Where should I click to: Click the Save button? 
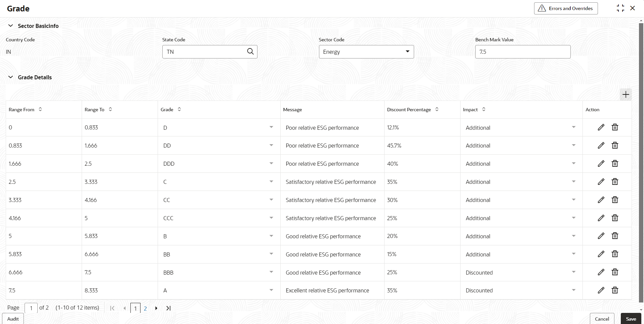[631, 319]
